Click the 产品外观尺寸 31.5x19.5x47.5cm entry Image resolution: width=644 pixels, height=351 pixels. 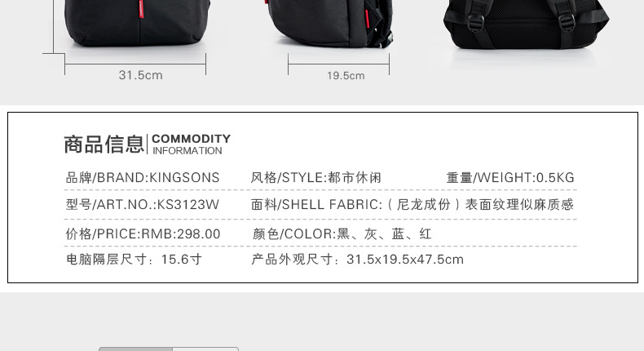pos(357,260)
